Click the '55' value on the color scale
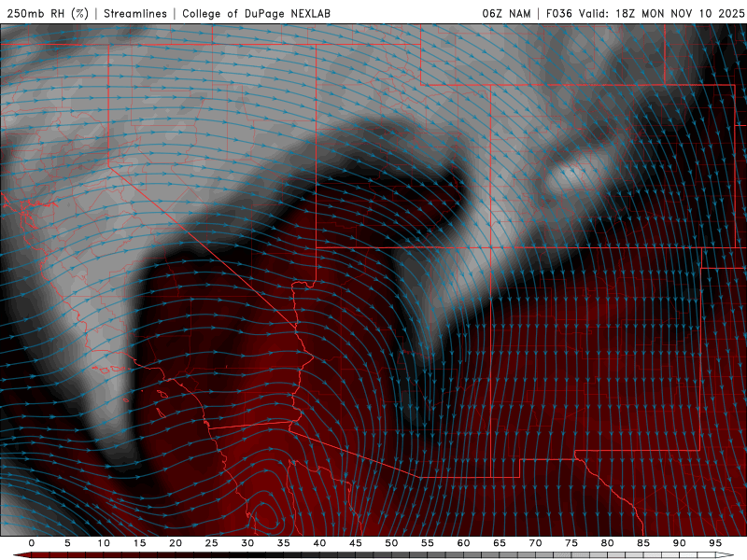Viewport: 747px width, 560px height. point(427,543)
